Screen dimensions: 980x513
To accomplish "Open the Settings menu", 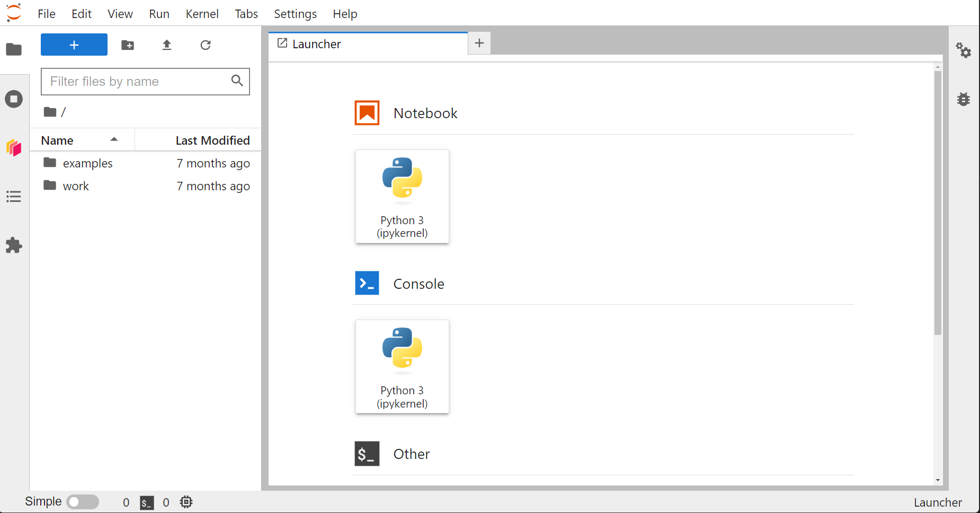I will 295,14.
